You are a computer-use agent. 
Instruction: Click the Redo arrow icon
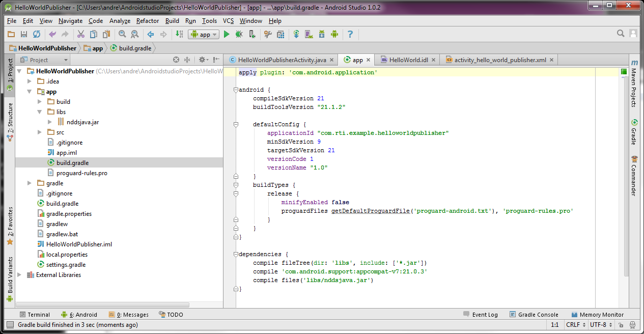point(65,34)
